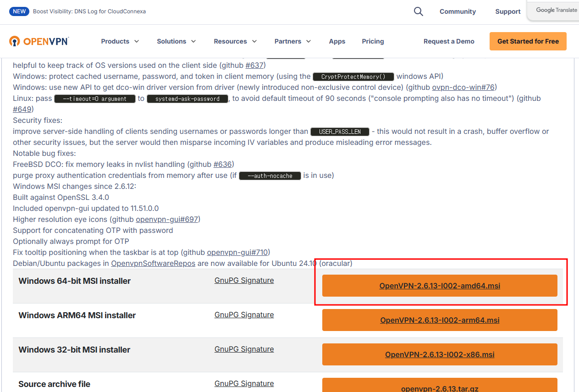Click 'Windows MSI changes since 2.6.12:' text
Image resolution: width=579 pixels, height=392 pixels.
coord(74,186)
